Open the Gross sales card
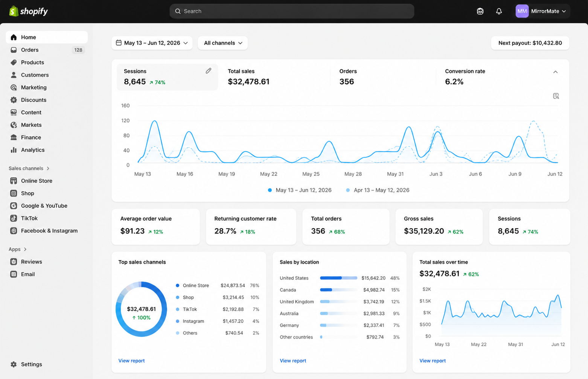The image size is (588, 379). [439, 227]
